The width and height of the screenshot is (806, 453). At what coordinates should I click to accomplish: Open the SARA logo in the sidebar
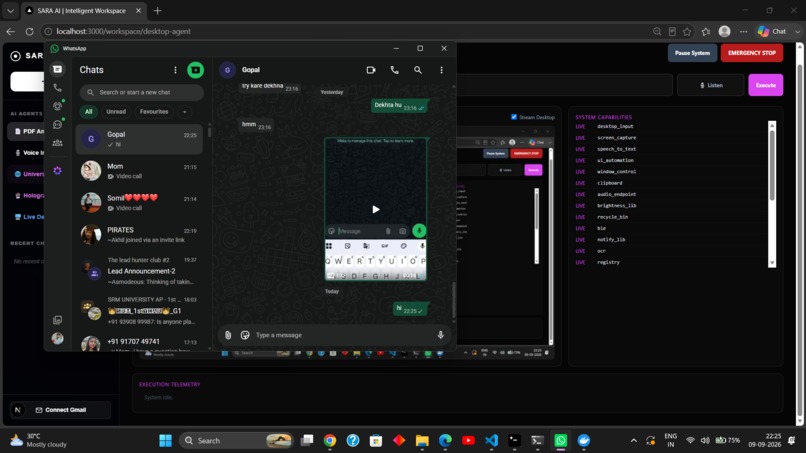(x=16, y=56)
